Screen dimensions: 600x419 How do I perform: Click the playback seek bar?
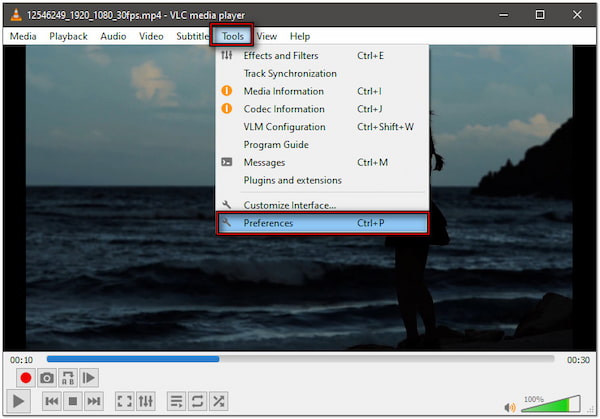pos(300,359)
